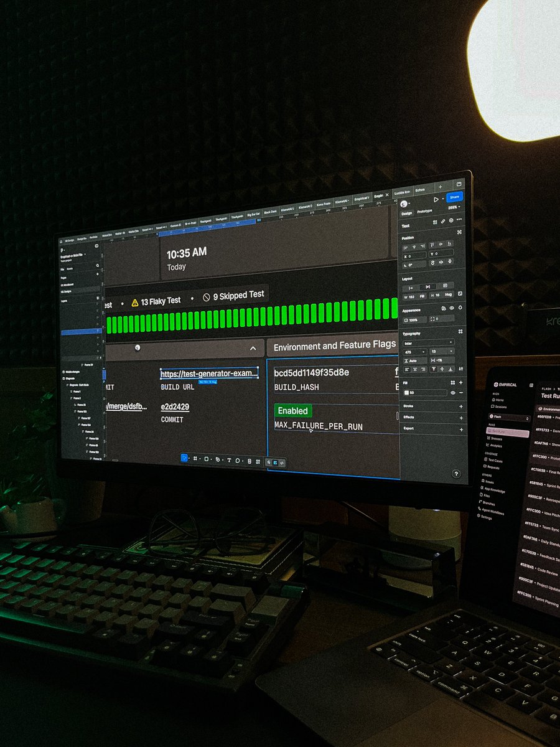Screen dimensions: 560x747
Task: Add a stroke with plus button
Action: [x=461, y=406]
